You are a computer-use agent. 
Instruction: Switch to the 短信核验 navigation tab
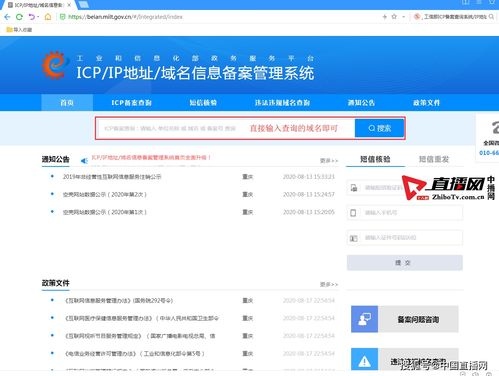[203, 103]
